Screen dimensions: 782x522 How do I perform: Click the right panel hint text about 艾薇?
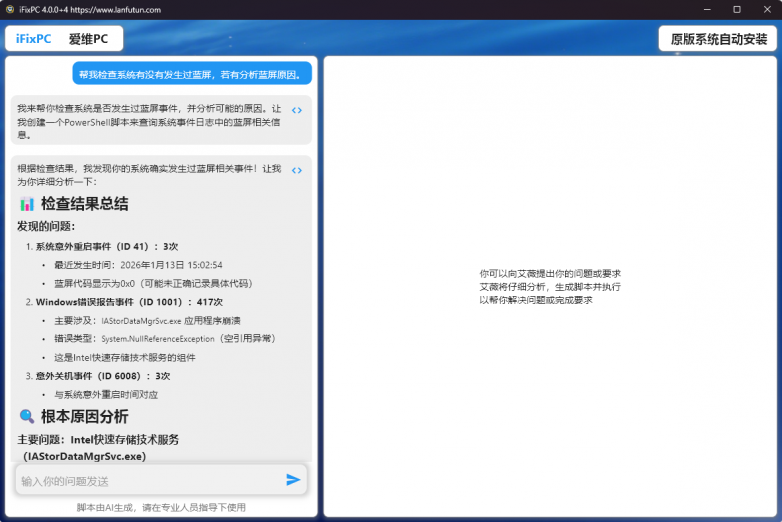550,286
